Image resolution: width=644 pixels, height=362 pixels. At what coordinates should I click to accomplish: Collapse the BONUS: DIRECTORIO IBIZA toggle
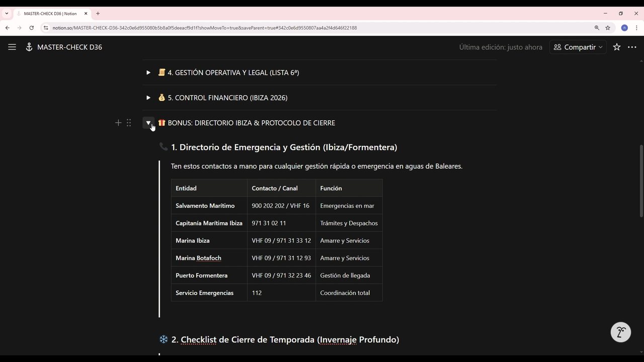click(148, 123)
